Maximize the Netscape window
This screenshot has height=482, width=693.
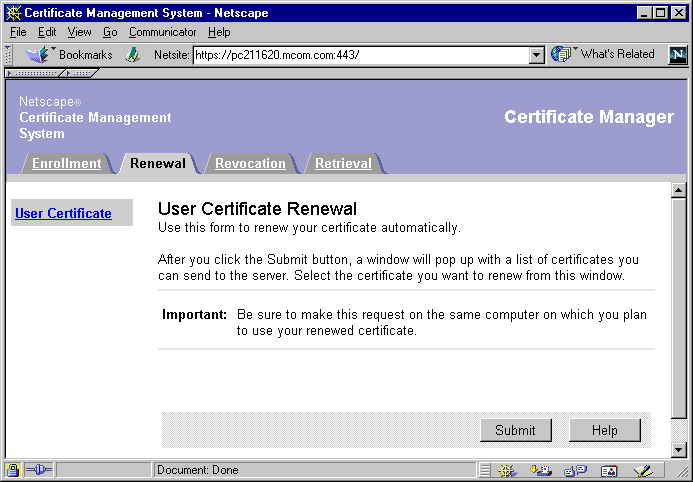coord(660,13)
